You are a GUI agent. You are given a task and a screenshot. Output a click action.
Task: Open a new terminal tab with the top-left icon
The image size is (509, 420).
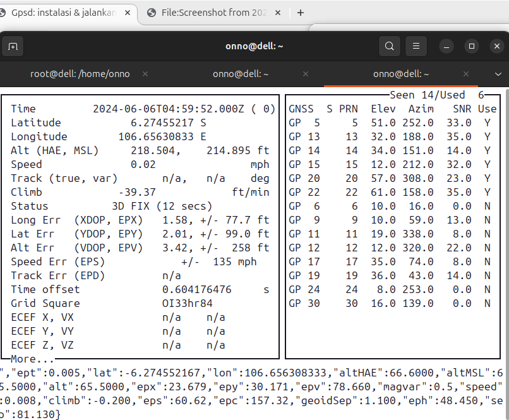[13, 46]
